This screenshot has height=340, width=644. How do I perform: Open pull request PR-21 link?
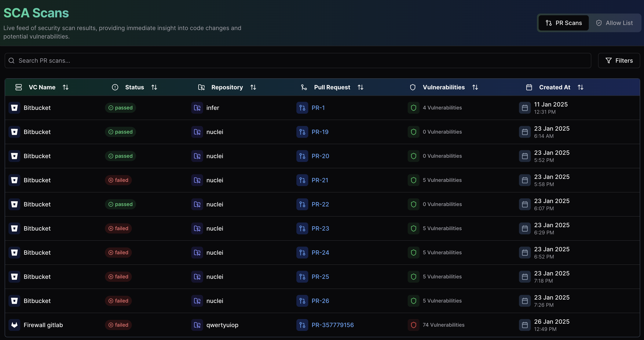[x=320, y=180]
